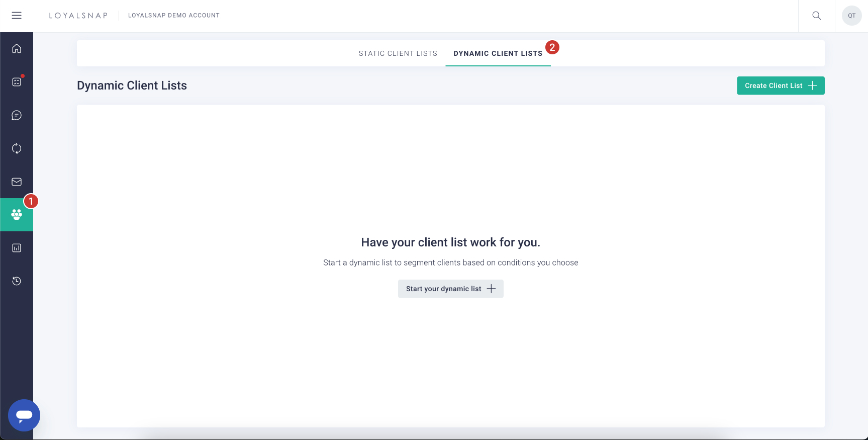Select the Dynamic Client Lists tab
The width and height of the screenshot is (868, 440).
coord(498,53)
